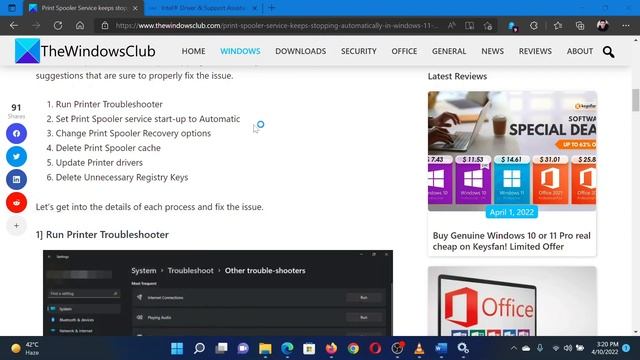Open the DOWNLOADS menu item
This screenshot has height=360, width=640.
(300, 51)
